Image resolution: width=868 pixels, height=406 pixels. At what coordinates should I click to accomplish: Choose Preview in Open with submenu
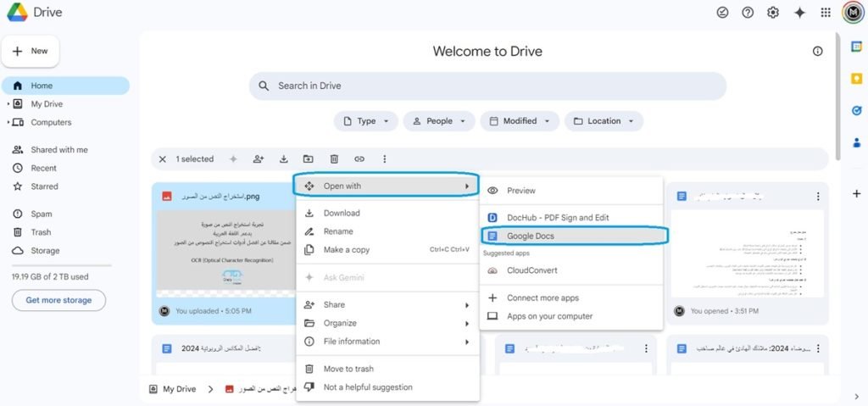click(571, 191)
